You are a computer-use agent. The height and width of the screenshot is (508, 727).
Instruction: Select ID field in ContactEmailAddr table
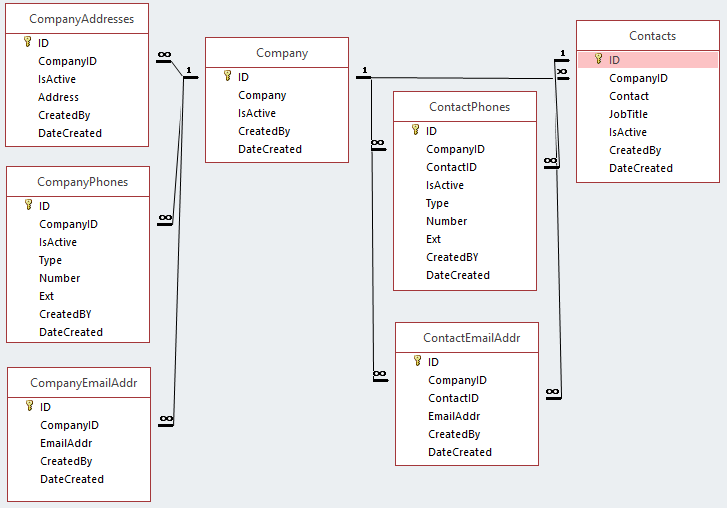coord(433,362)
